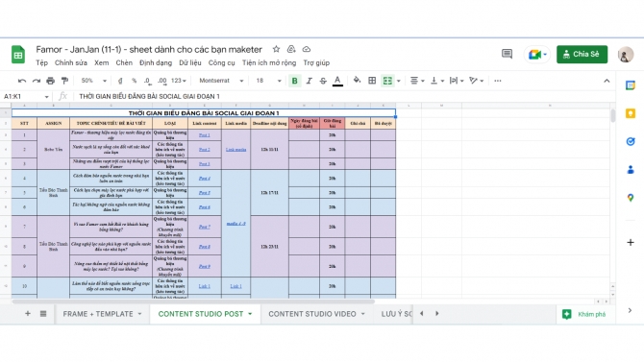Expand the name box dropdown arrow

click(46, 97)
